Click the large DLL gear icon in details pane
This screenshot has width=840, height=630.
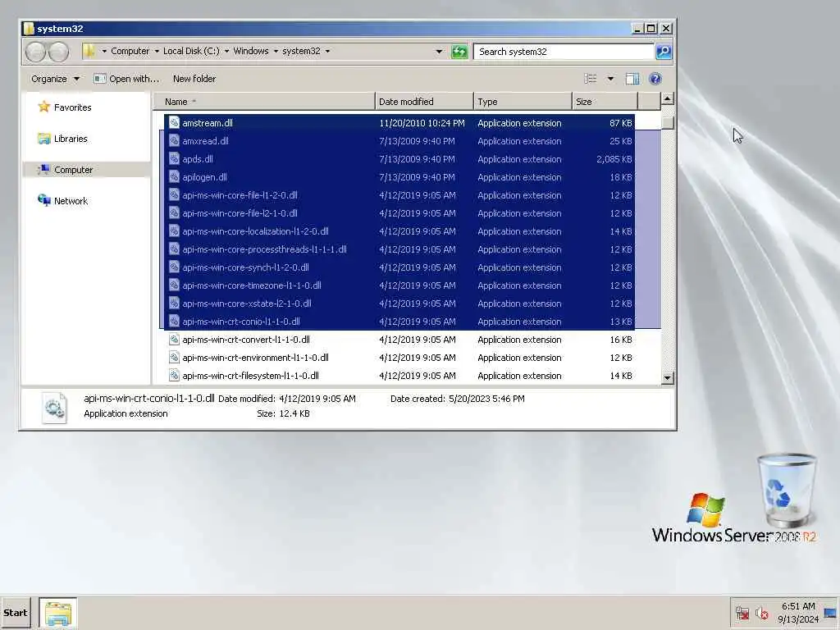tap(54, 409)
